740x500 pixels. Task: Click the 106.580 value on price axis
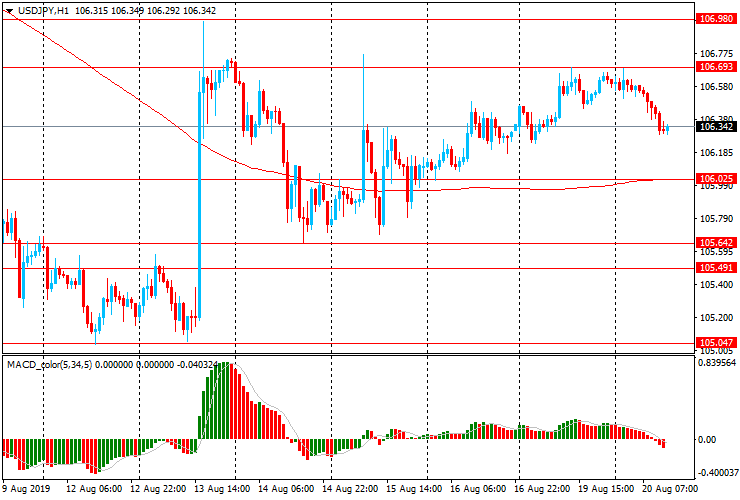pyautogui.click(x=712, y=86)
